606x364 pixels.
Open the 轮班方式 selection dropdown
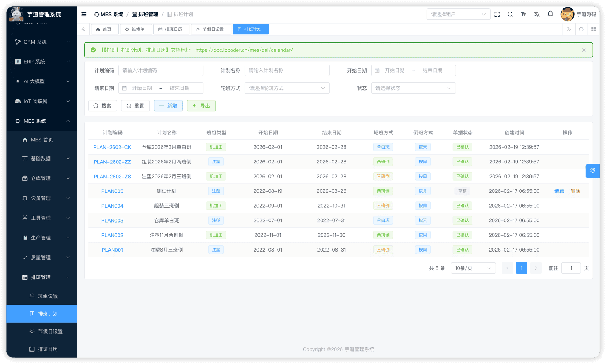click(287, 88)
